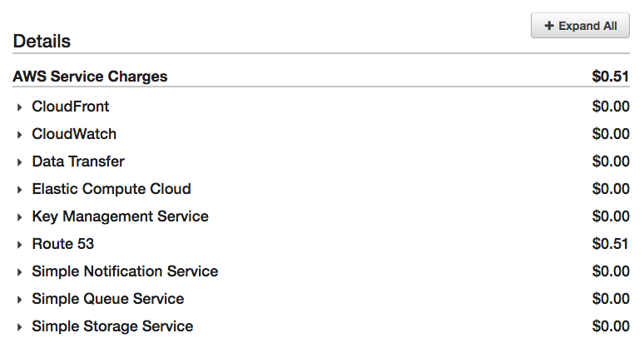Select the CloudWatch service label
Viewport: 644px width, 348px height.
(x=74, y=134)
